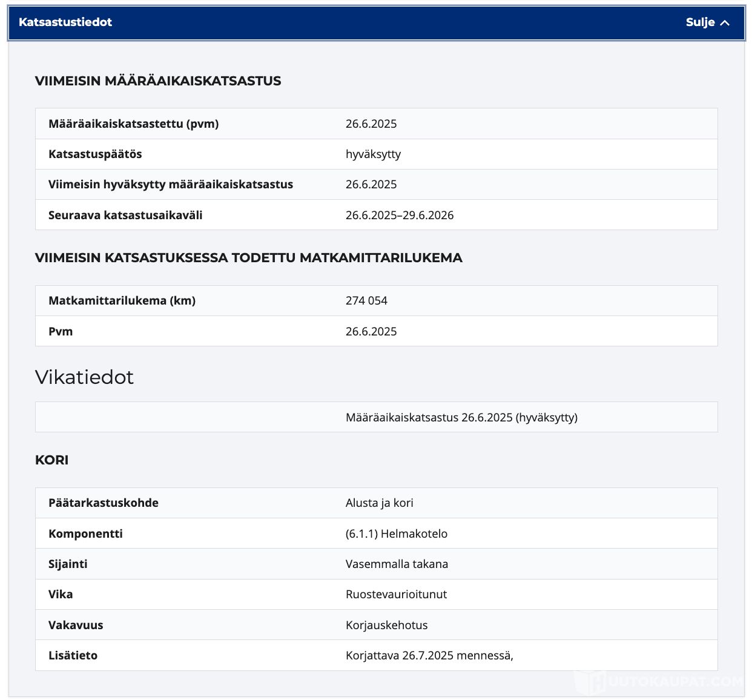The width and height of the screenshot is (752, 700).
Task: Click the Määräaikaiskatsastus 26.6.2025 (hyväksytty) cell
Action: click(x=461, y=418)
